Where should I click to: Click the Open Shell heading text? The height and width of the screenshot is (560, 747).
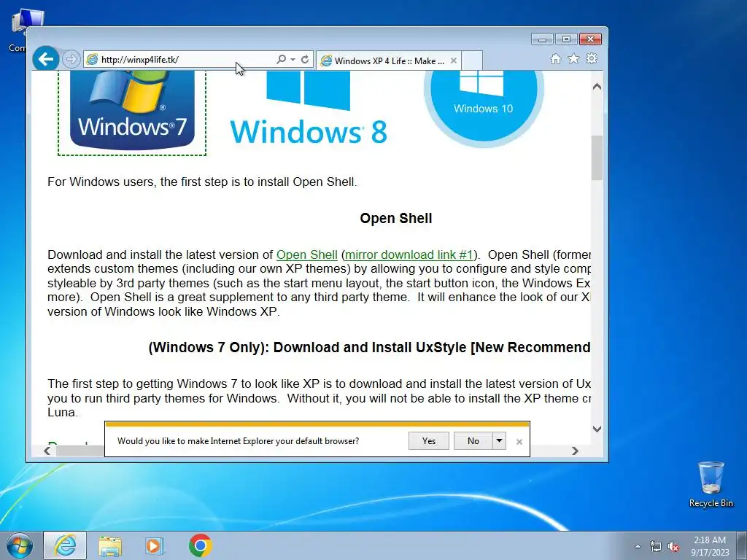[x=396, y=219]
